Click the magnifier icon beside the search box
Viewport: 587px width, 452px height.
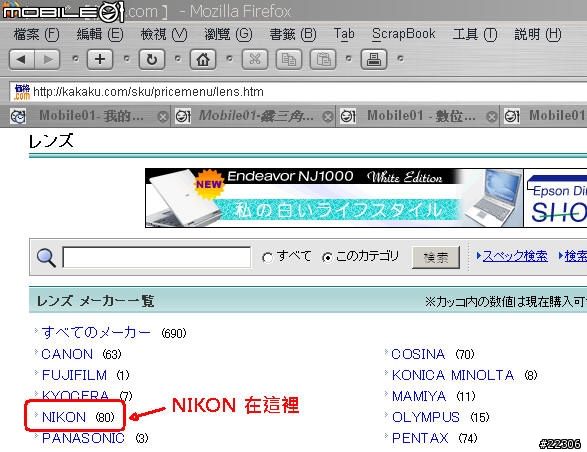coord(46,258)
